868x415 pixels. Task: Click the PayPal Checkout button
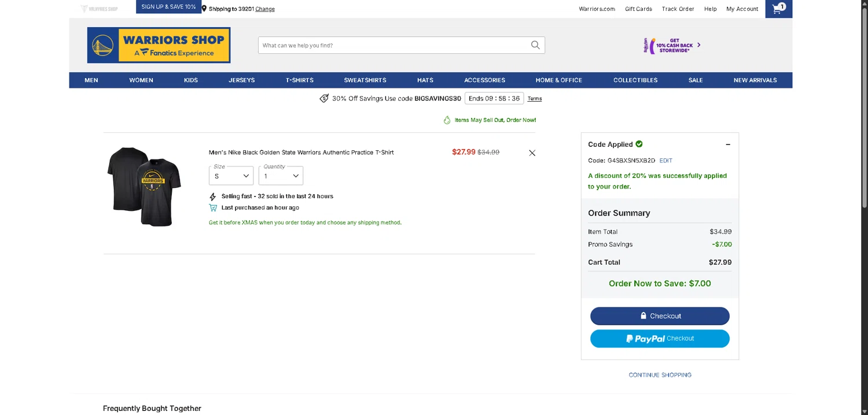coord(660,339)
